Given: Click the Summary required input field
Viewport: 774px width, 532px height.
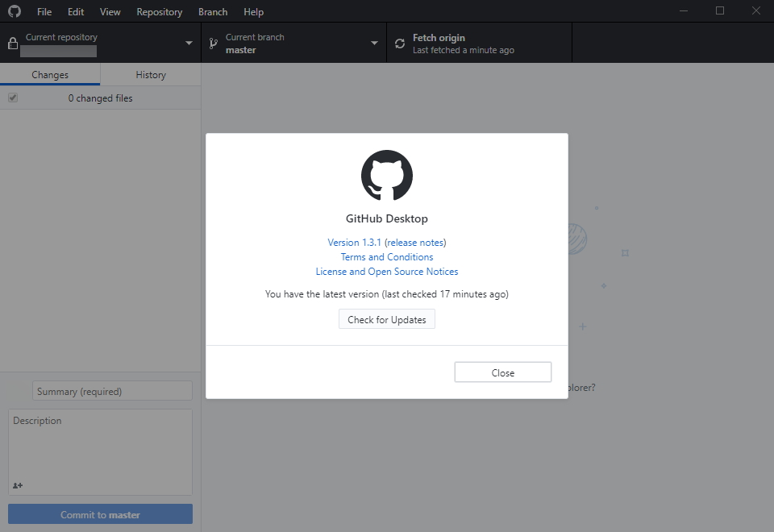Looking at the screenshot, I should click(x=111, y=390).
